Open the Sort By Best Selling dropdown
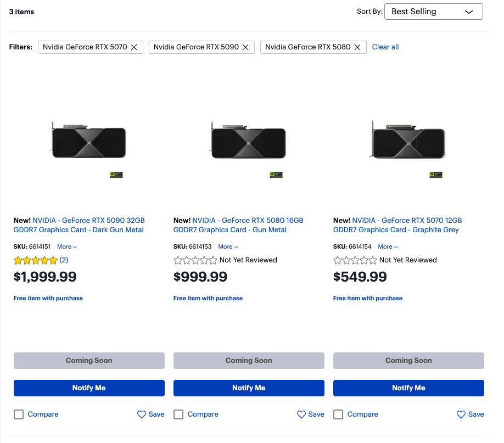This screenshot has width=504, height=443. [x=433, y=12]
